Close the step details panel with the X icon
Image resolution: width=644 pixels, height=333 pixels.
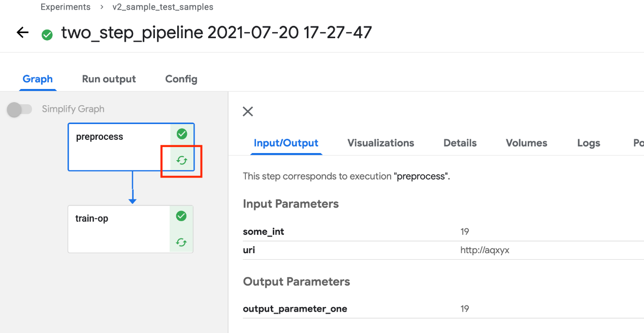coord(248,111)
